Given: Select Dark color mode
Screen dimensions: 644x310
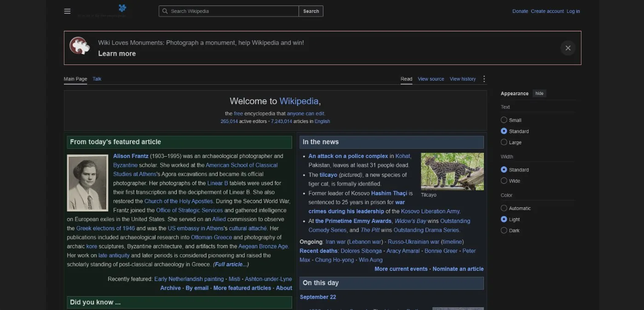Looking at the screenshot, I should coord(504,230).
